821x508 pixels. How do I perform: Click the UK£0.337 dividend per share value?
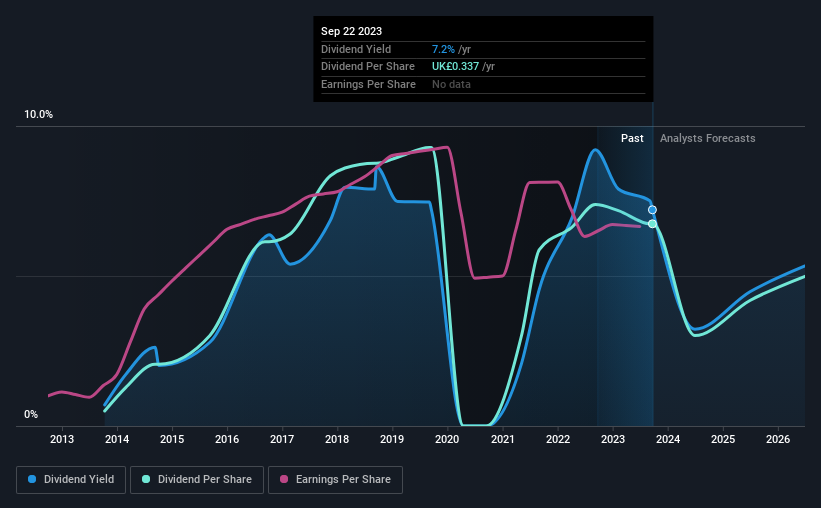pyautogui.click(x=455, y=67)
